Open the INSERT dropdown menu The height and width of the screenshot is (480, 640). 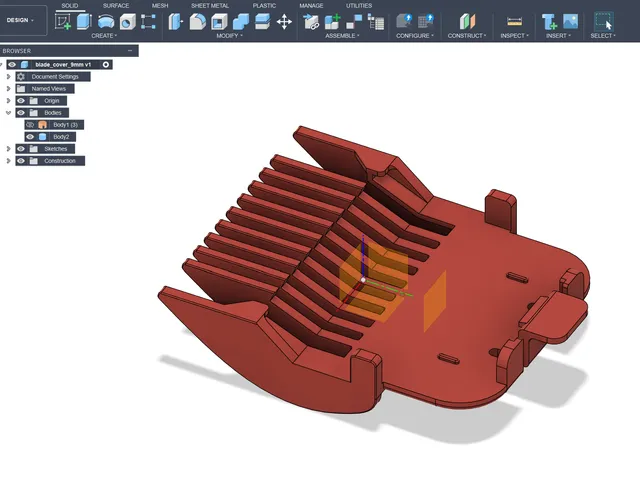558,36
